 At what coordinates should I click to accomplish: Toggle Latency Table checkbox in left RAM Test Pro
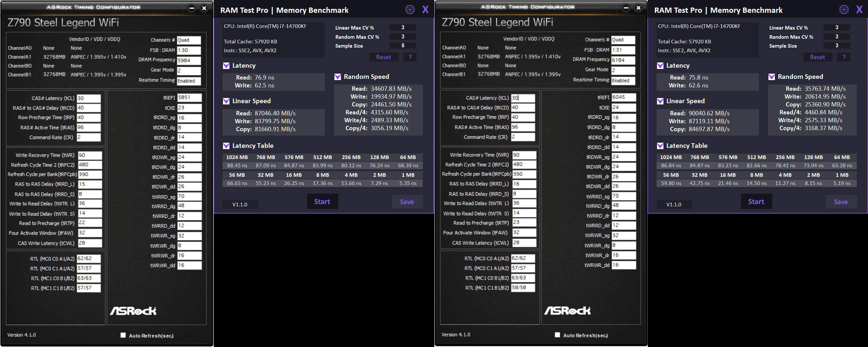coord(226,146)
